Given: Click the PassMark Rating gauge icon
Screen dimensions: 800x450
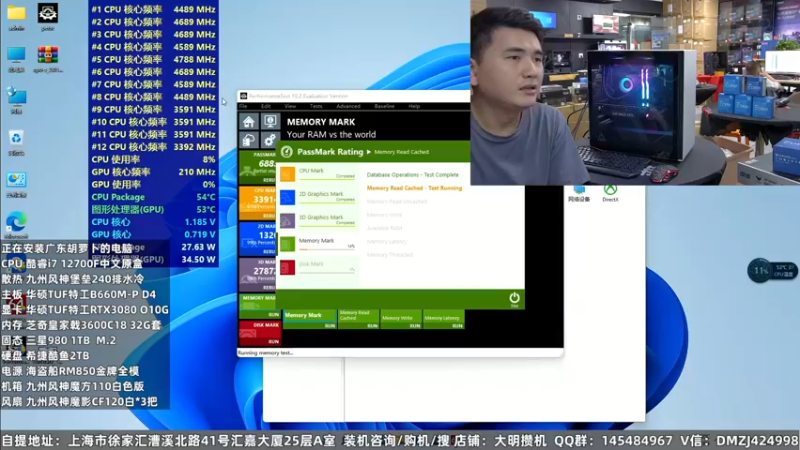Looking at the screenshot, I should click(x=287, y=152).
